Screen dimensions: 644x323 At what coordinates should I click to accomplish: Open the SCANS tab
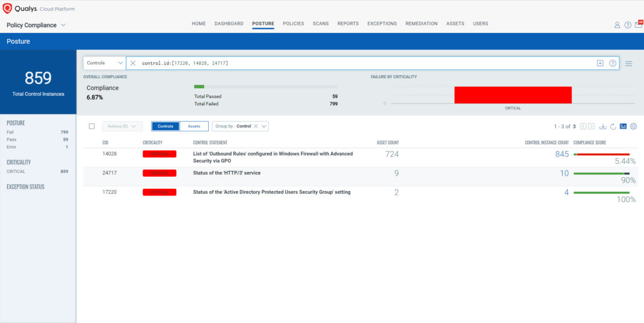coord(320,24)
